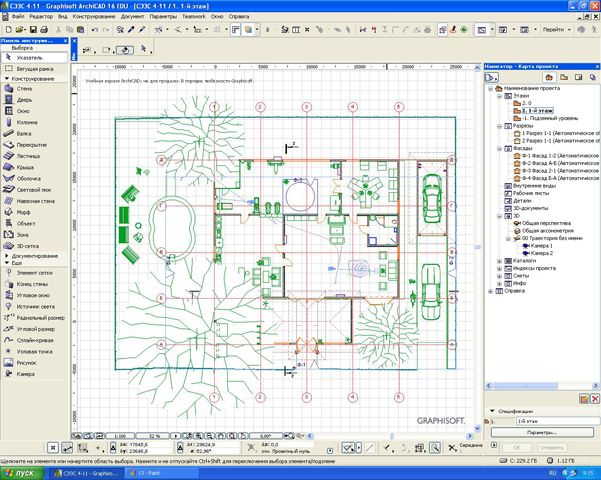Open the Конструирование menu
The height and width of the screenshot is (480, 601).
pos(94,16)
